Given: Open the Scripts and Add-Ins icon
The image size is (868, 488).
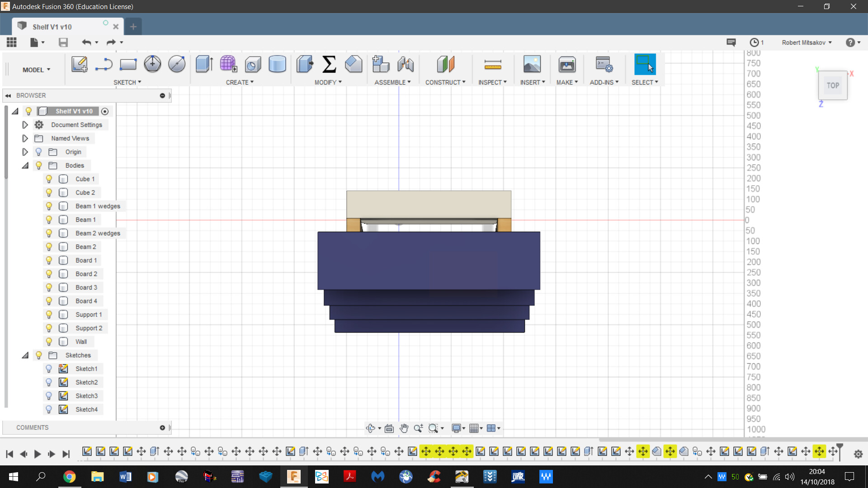Looking at the screenshot, I should click(604, 64).
